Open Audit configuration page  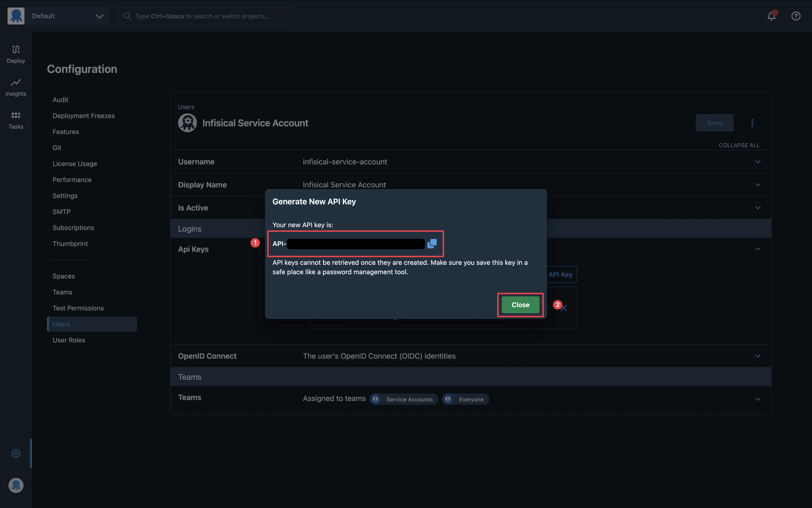pos(60,100)
